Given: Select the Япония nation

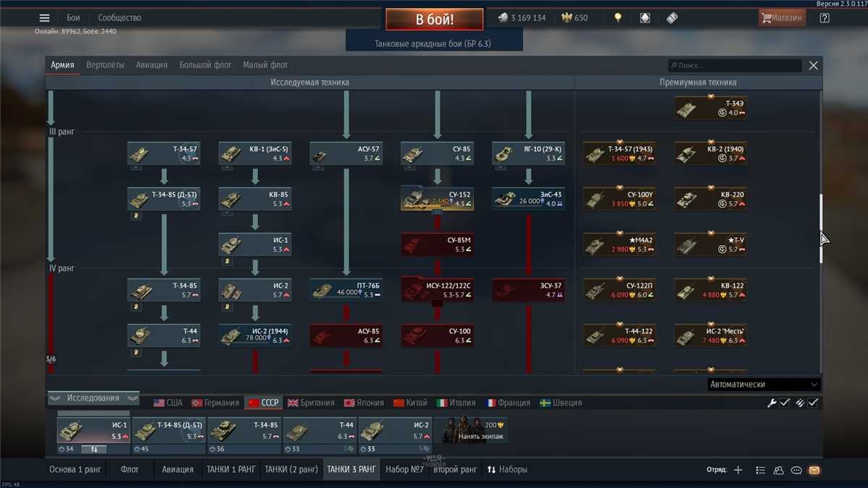Looking at the screenshot, I should 364,403.
